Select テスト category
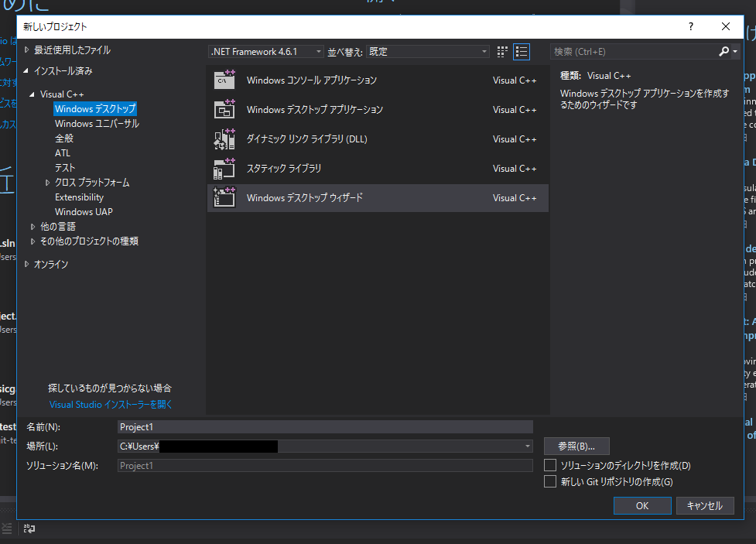Screen dimensions: 756x544 coord(65,167)
